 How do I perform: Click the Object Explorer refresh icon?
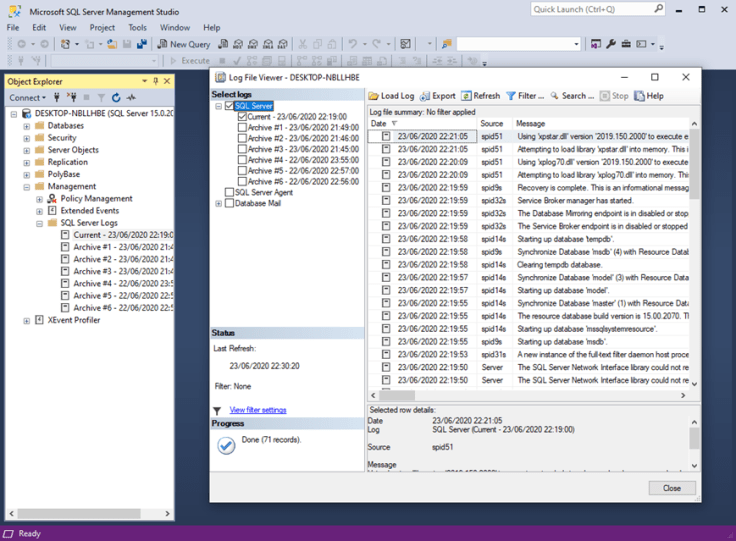[x=116, y=98]
